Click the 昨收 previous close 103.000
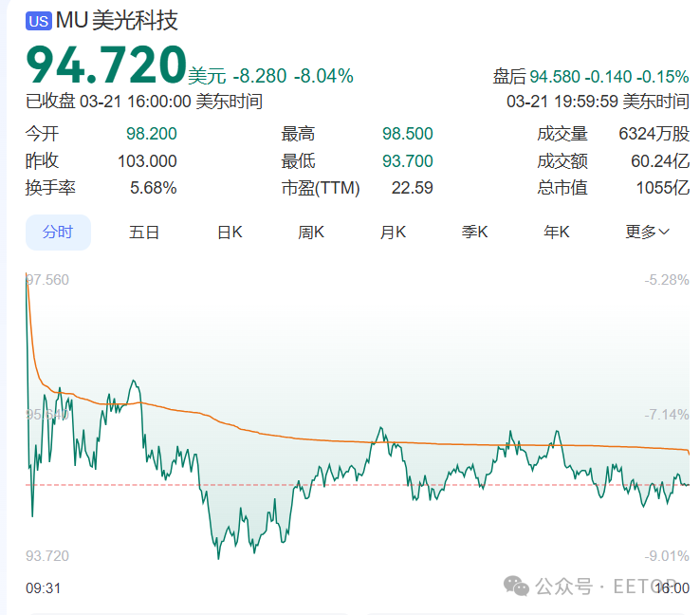The image size is (700, 615). pos(147,161)
